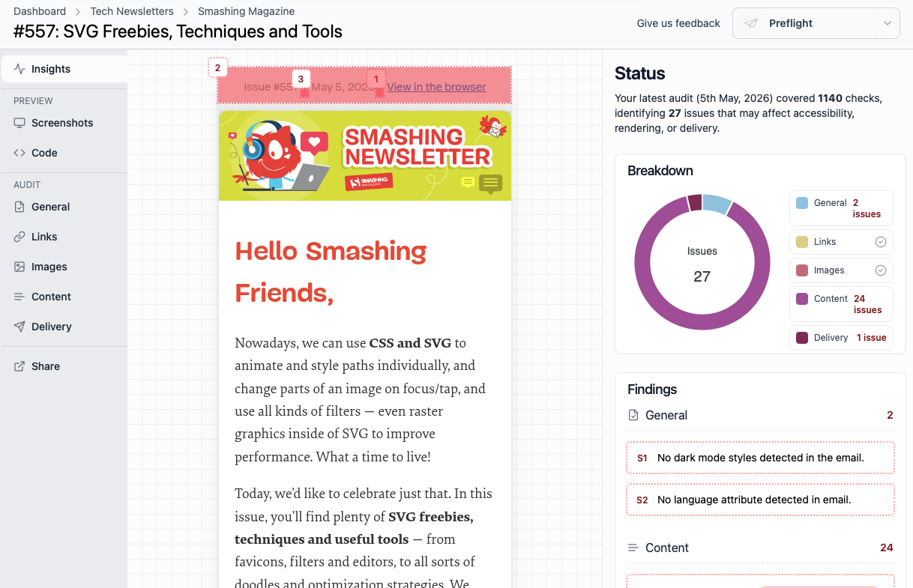Viewport: 913px width, 588px height.
Task: Select the Links legend entry
Action: pyautogui.click(x=841, y=242)
